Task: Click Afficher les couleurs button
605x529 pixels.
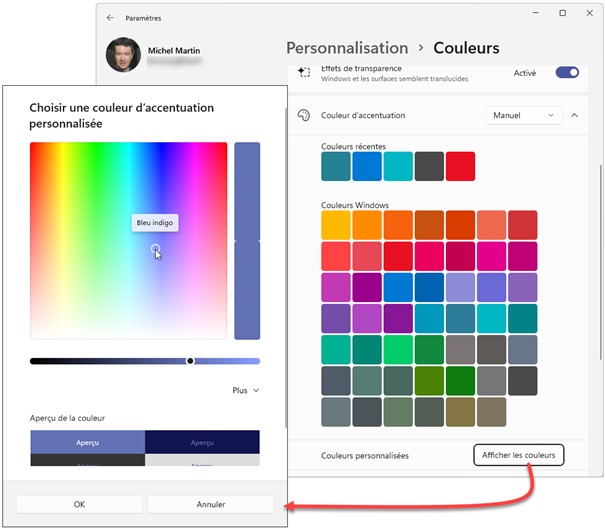Action: point(518,456)
